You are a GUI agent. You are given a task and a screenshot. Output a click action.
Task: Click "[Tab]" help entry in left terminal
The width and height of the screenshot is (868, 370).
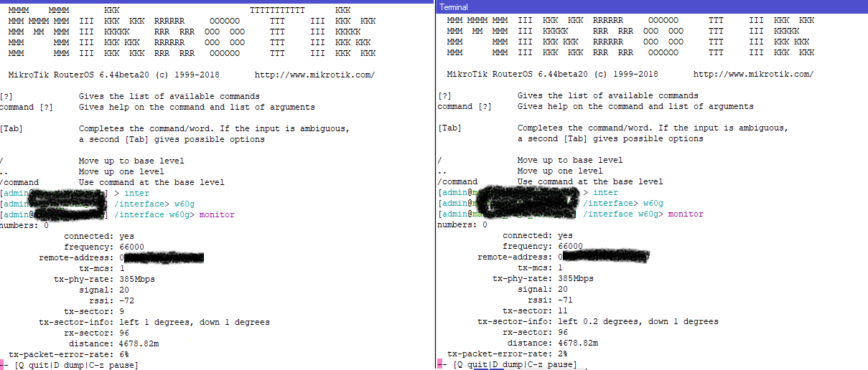(x=12, y=128)
